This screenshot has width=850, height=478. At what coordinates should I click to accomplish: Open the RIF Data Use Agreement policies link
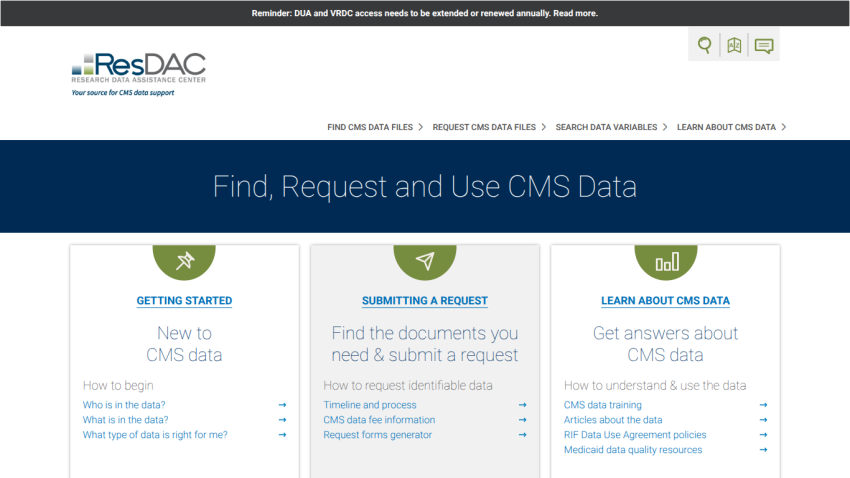coord(635,435)
